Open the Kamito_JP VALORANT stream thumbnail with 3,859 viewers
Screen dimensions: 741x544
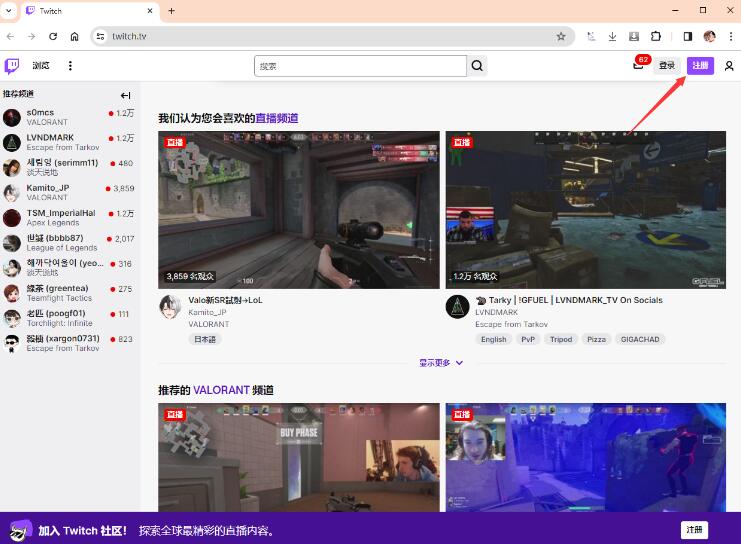point(299,210)
